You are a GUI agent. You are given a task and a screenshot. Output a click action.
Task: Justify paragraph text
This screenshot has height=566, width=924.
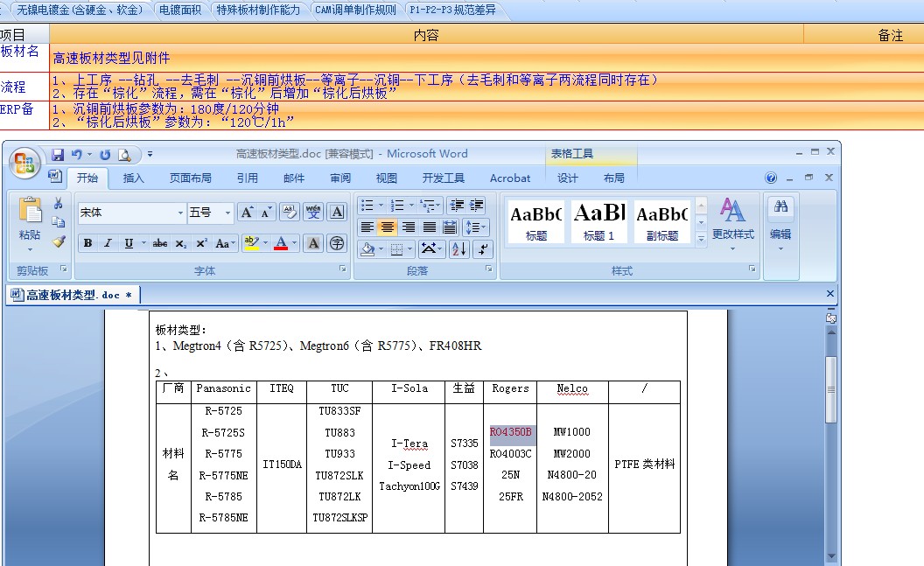[429, 227]
